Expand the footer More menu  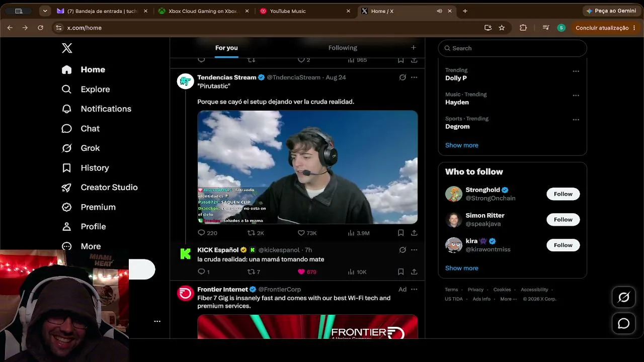[x=508, y=299]
